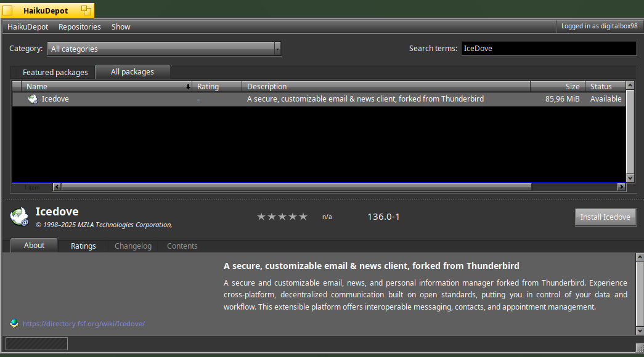Viewport: 644px width, 357px height.
Task: Open the HaikuDepot menu
Action: (x=28, y=26)
